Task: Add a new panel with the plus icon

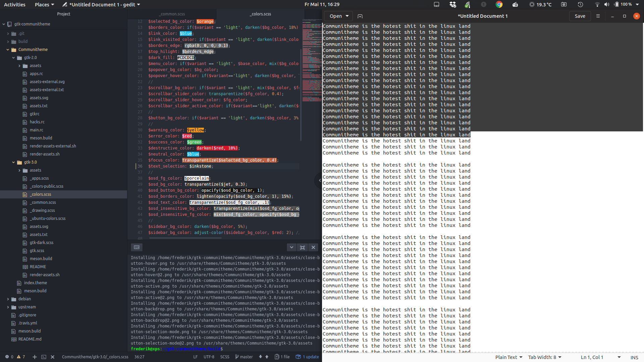Action: (x=34, y=357)
